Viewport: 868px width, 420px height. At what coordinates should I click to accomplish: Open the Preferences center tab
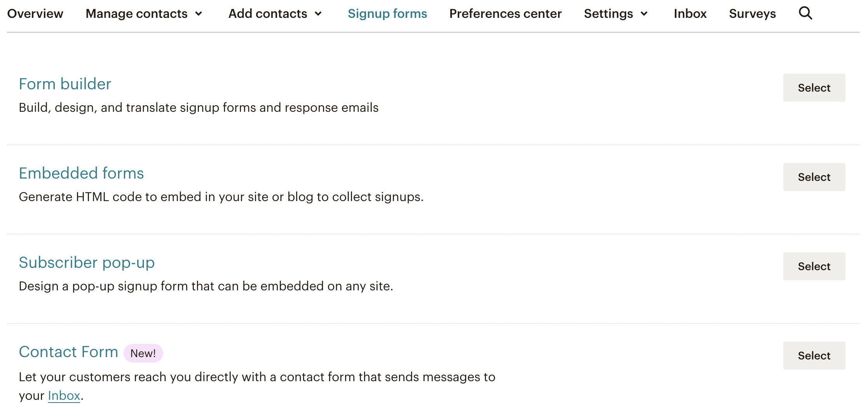[505, 14]
